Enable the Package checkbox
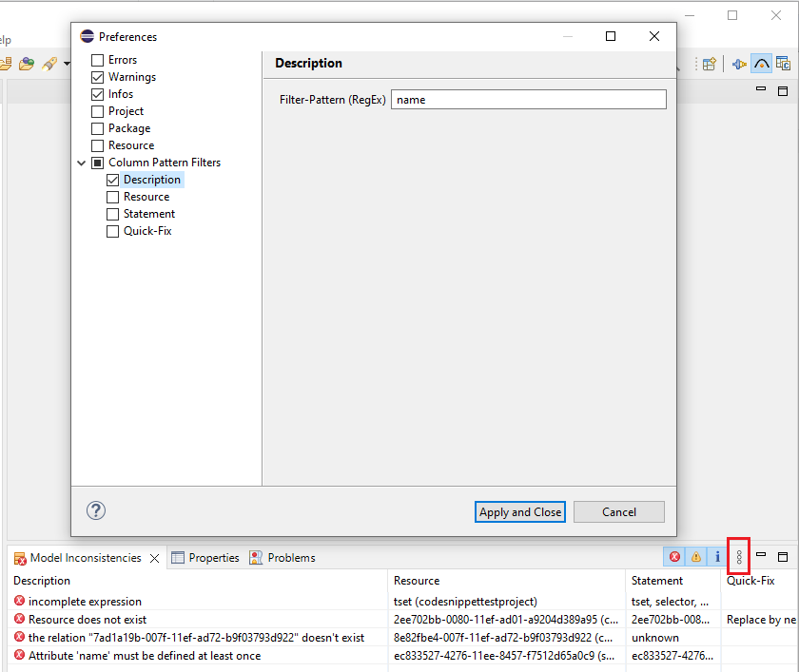This screenshot has height=672, width=799. (x=97, y=128)
